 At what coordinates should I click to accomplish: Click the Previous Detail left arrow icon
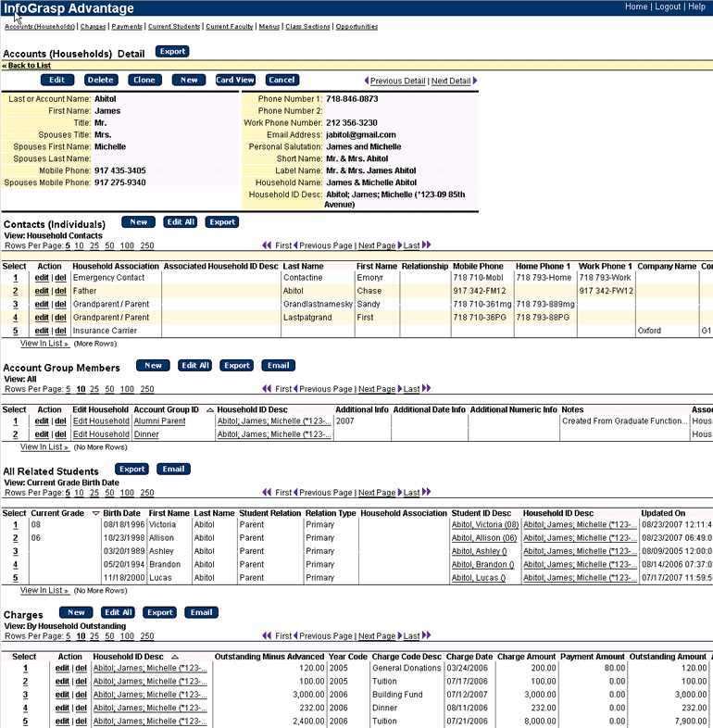(x=367, y=81)
